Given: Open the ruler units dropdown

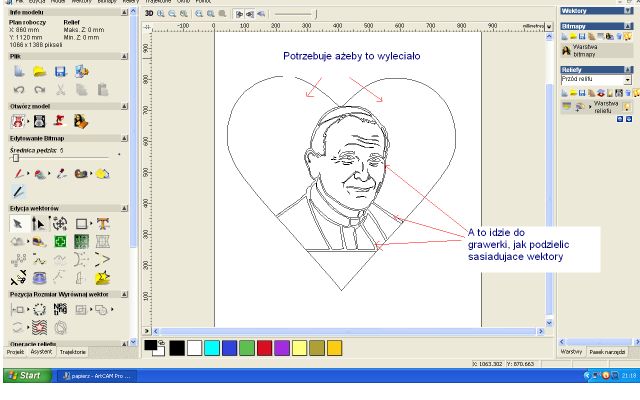Looking at the screenshot, I should (549, 27).
